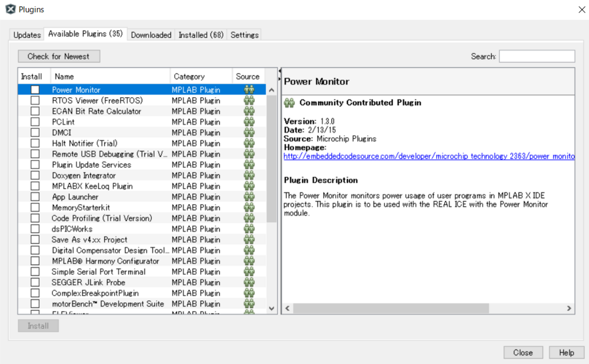
Task: Select the App Launcher plugin row
Action: 142,197
